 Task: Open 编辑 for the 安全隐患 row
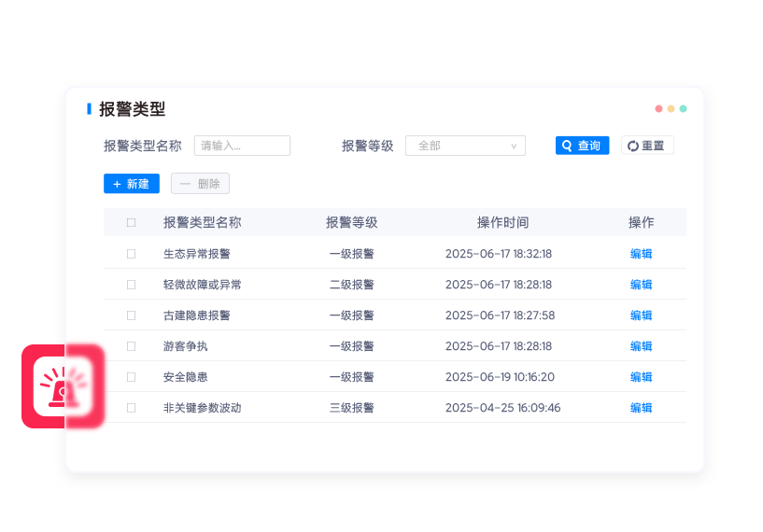[x=641, y=377]
